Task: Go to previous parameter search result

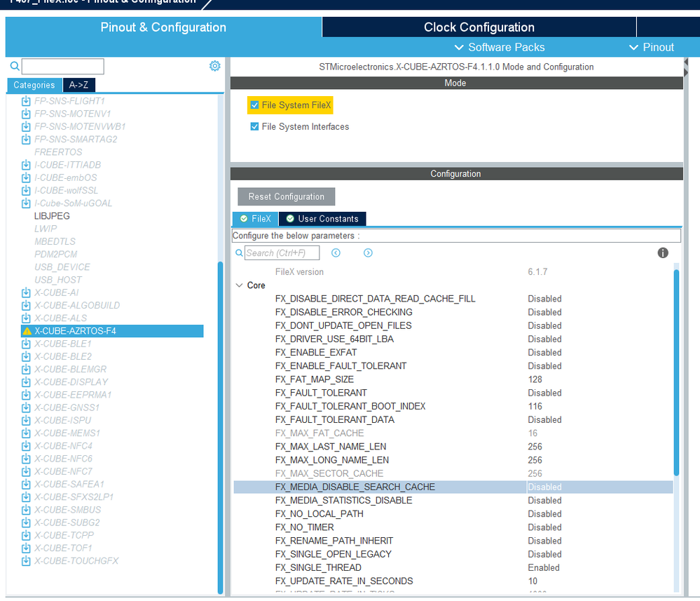Action: coord(336,253)
